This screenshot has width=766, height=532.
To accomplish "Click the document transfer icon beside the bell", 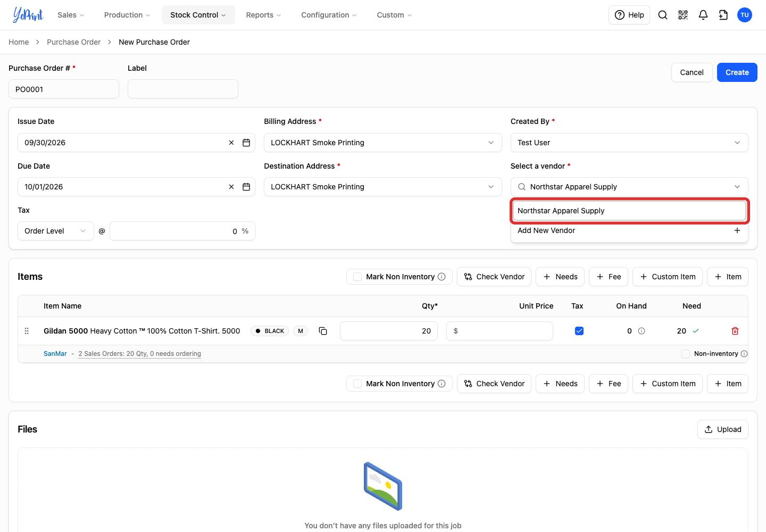I will (723, 15).
